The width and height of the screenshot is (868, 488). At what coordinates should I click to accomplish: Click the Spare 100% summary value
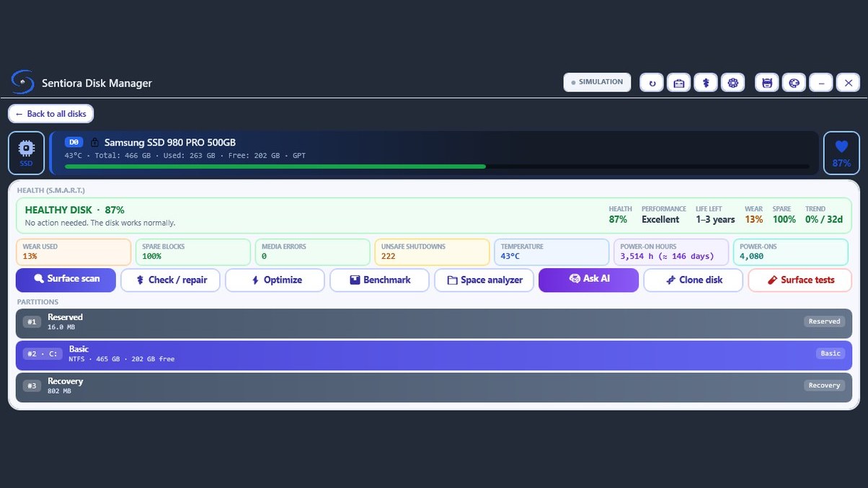784,220
